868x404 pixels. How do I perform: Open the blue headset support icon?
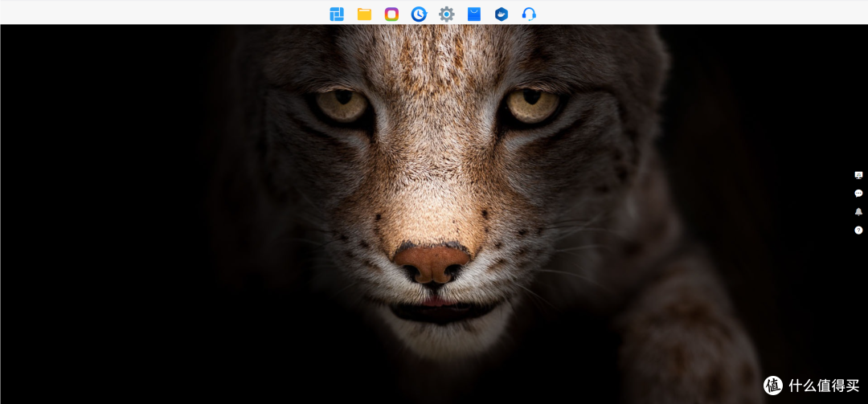click(529, 14)
